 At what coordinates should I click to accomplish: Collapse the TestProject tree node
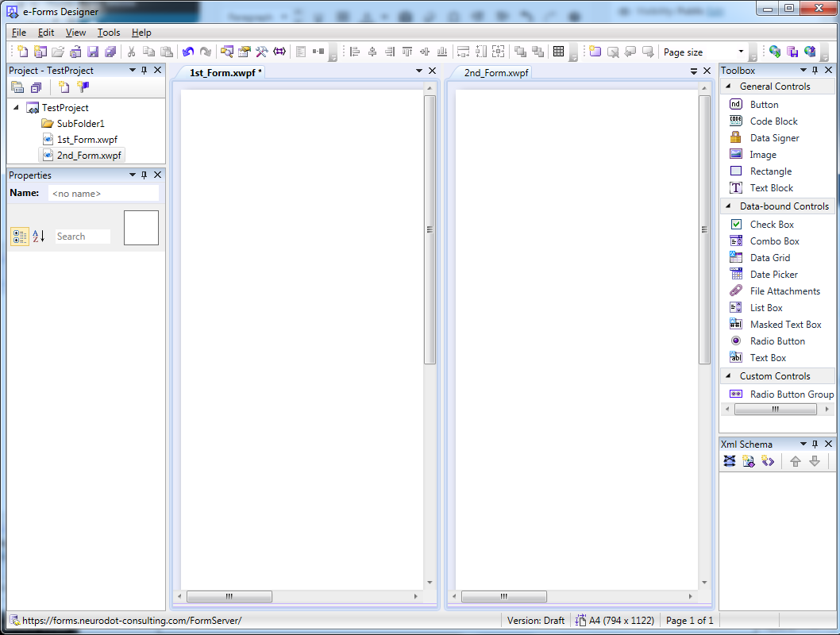pyautogui.click(x=16, y=108)
